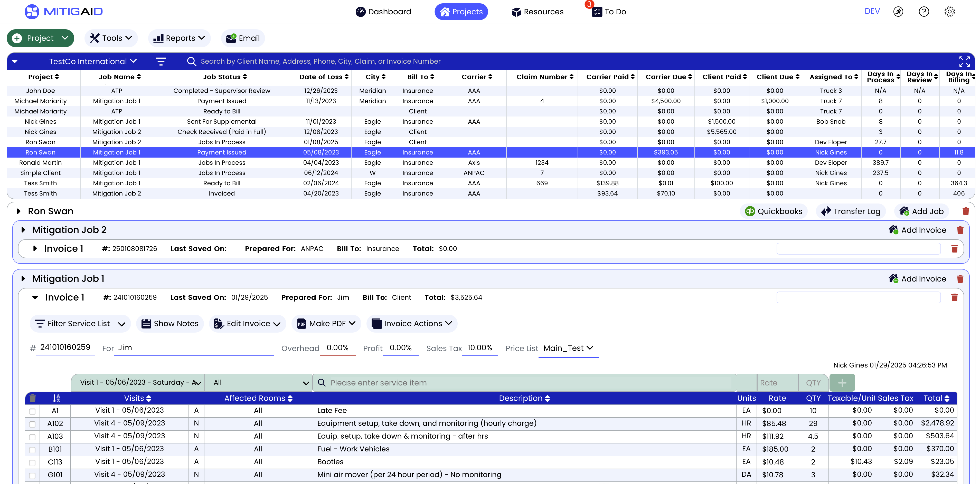This screenshot has width=980, height=484.
Task: Go to the Dashboard tab
Action: tap(383, 11)
